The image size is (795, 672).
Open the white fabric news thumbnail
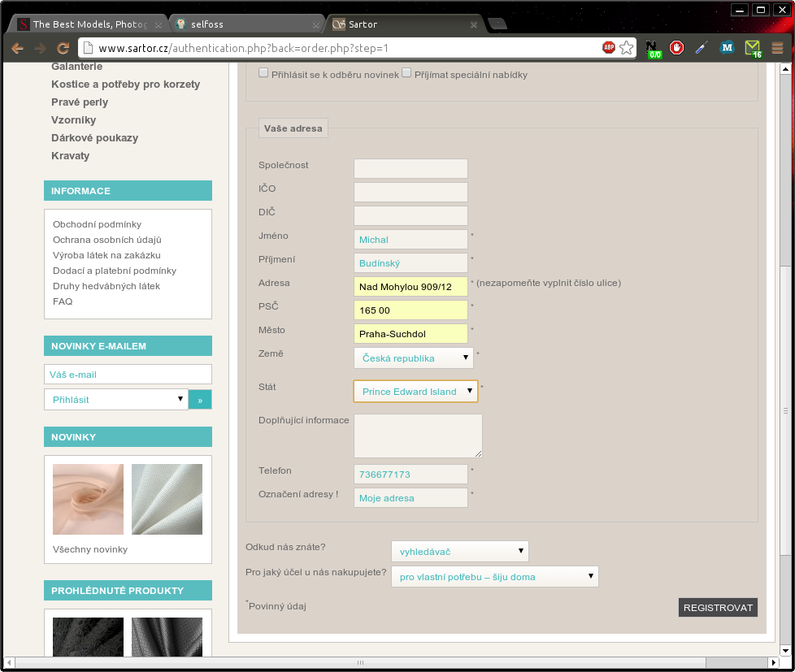[167, 499]
